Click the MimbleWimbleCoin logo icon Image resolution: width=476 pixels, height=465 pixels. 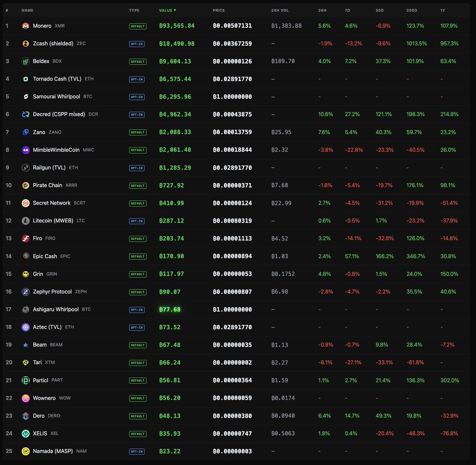25,150
